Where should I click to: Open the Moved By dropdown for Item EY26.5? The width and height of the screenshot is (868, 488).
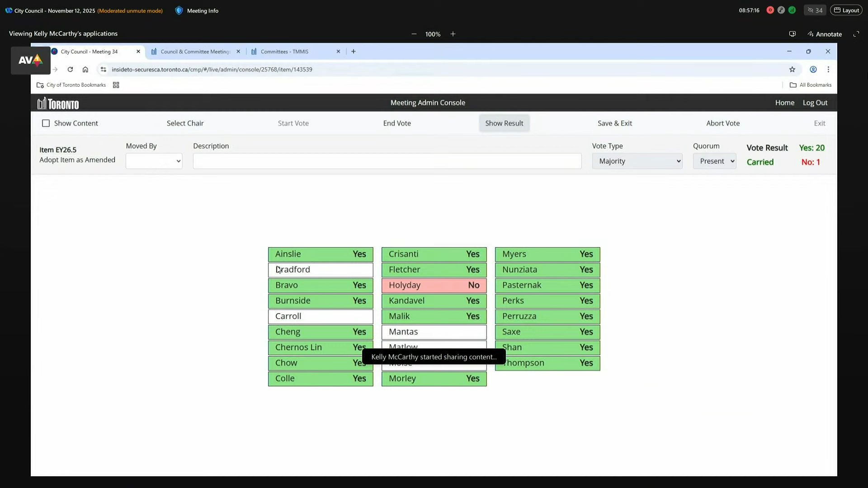(x=154, y=161)
